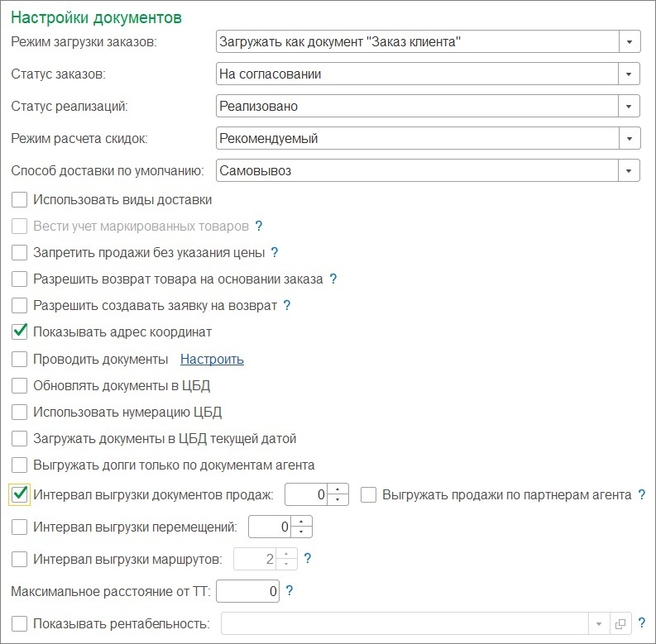Expand default delivery method dropdown
This screenshot has width=656, height=644.
[x=630, y=170]
